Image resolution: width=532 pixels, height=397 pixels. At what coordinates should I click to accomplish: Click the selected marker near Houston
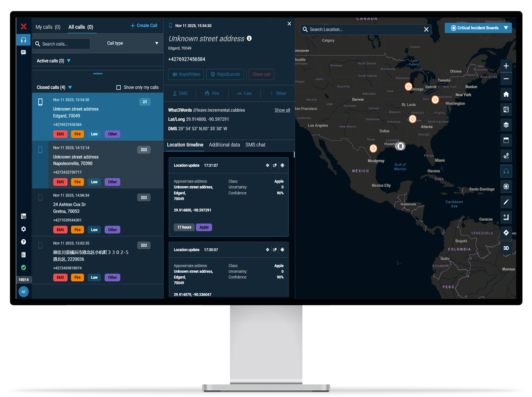coord(400,146)
